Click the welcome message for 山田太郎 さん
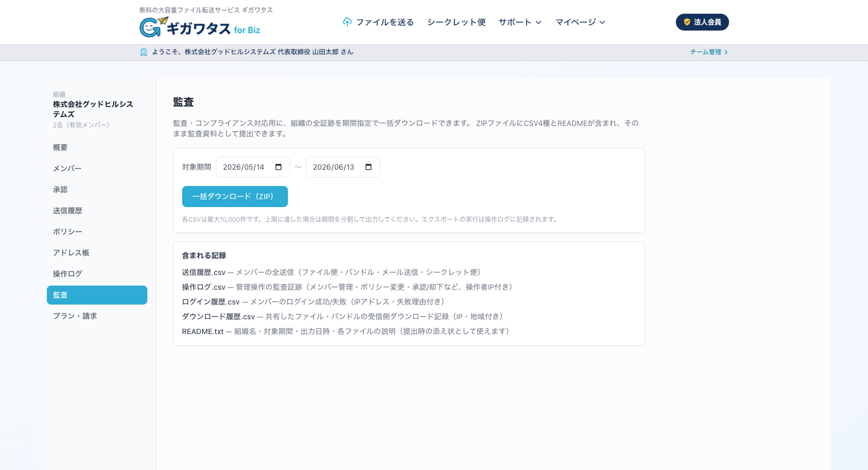 [253, 52]
